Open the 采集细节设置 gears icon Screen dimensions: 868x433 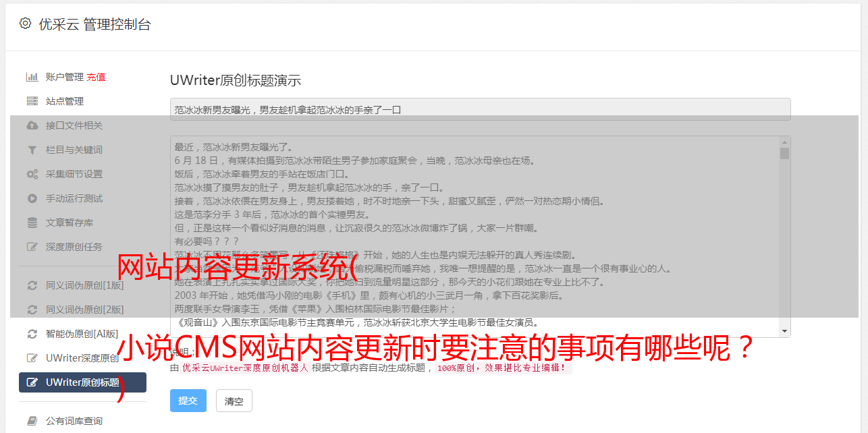coord(32,174)
